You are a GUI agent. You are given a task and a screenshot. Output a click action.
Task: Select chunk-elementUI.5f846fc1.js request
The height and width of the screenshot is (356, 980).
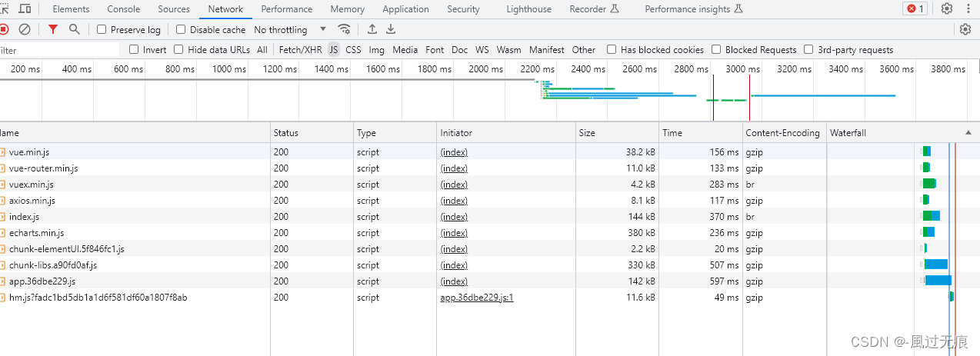[490, 249]
